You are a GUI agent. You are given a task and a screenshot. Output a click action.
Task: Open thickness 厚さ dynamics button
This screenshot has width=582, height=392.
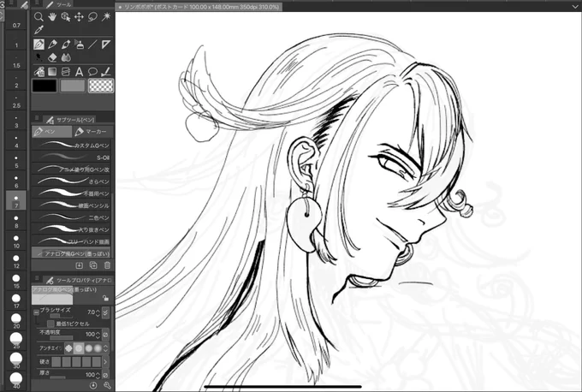105,375
